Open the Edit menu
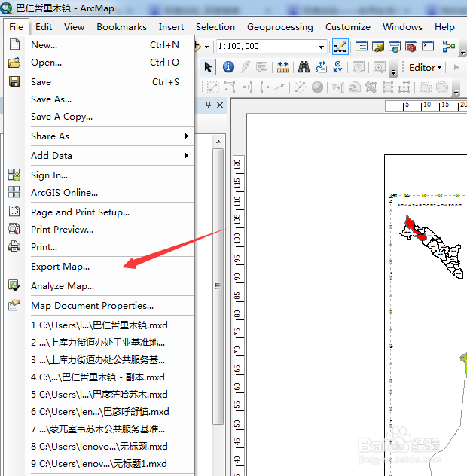The height and width of the screenshot is (476, 467). [44, 27]
